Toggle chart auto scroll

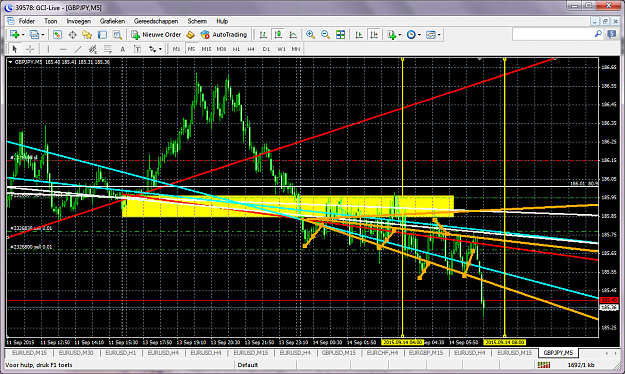click(359, 35)
